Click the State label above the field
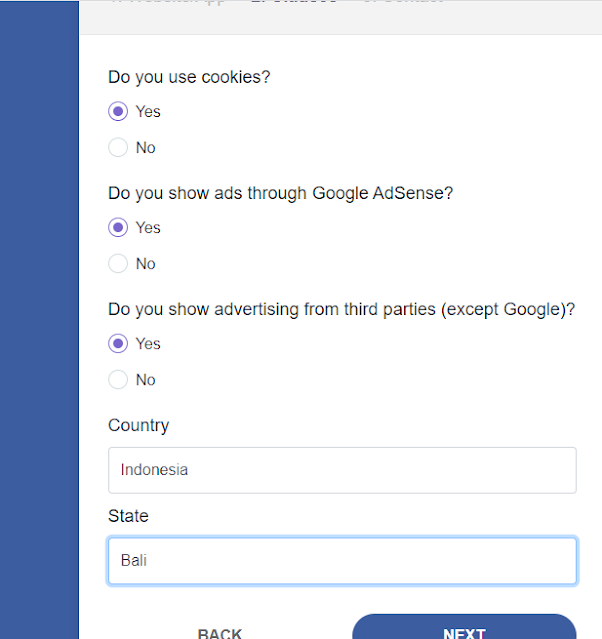Viewport: 602px width, 639px height. coord(128,516)
